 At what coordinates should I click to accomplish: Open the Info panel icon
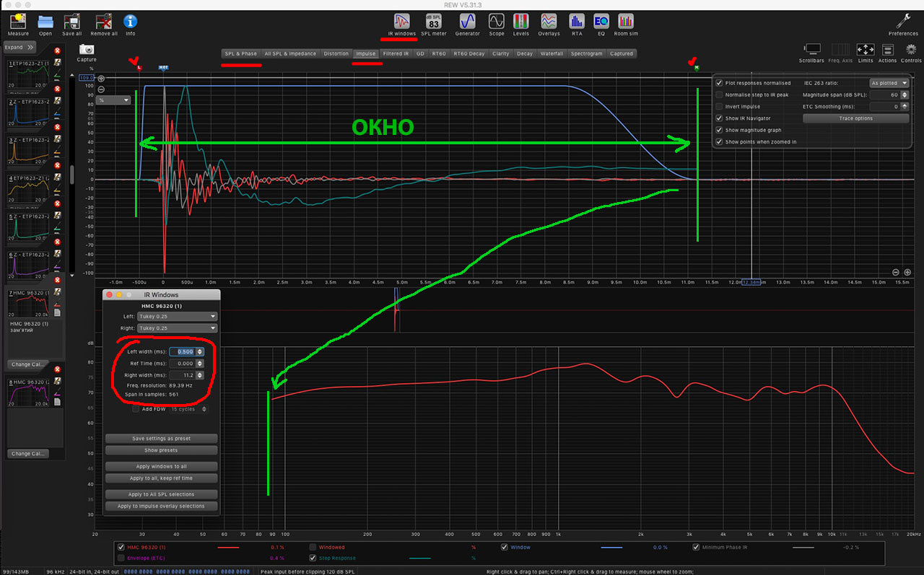tap(131, 21)
